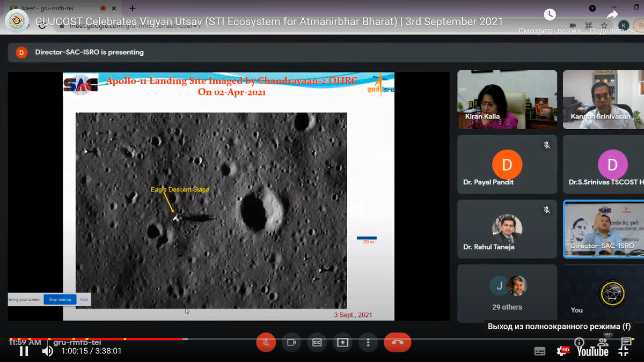Open the 29 others participant tile
The image size is (644, 362).
tap(507, 293)
